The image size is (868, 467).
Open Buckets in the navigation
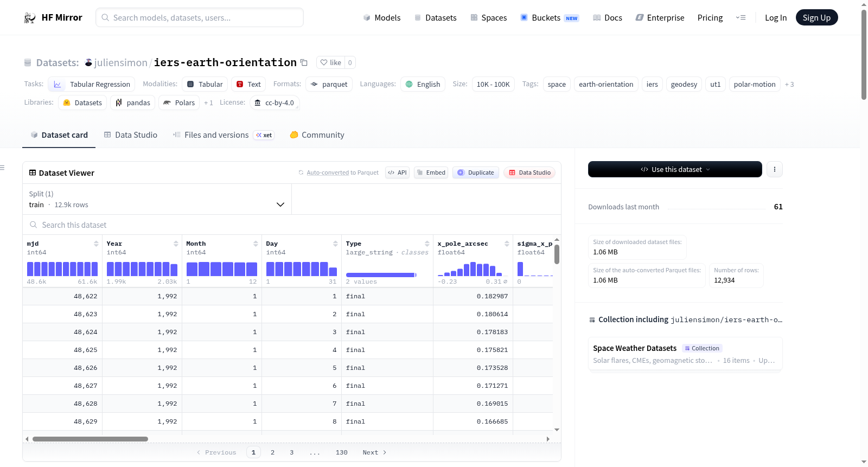[x=550, y=17]
